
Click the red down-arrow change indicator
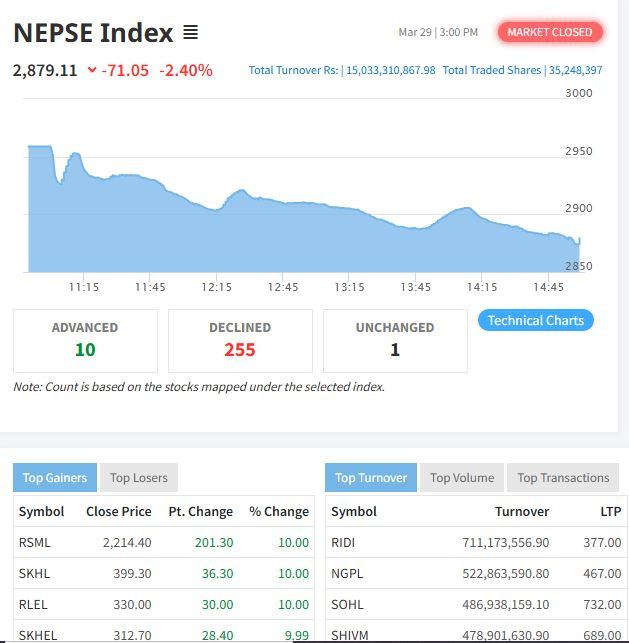92,71
